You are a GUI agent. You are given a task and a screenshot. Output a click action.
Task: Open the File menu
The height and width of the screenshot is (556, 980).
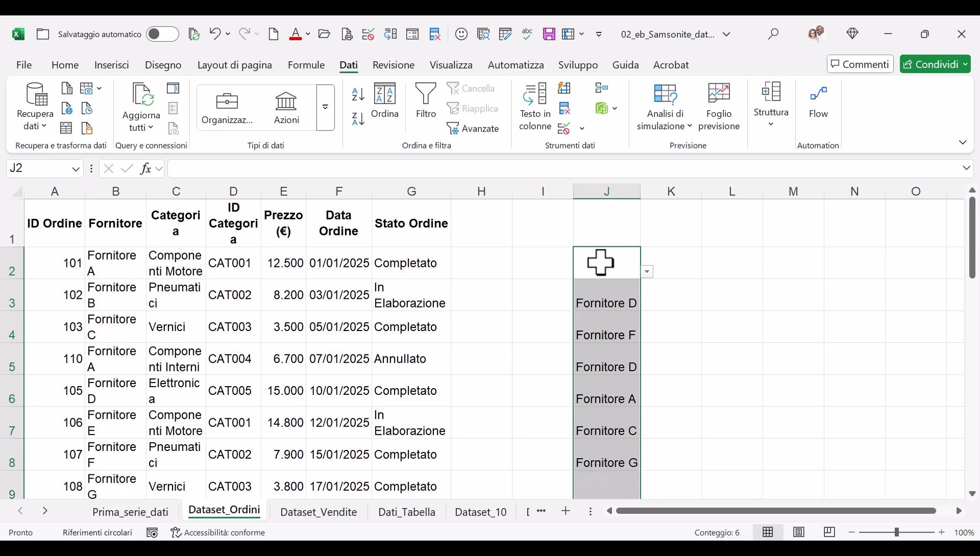click(x=24, y=65)
